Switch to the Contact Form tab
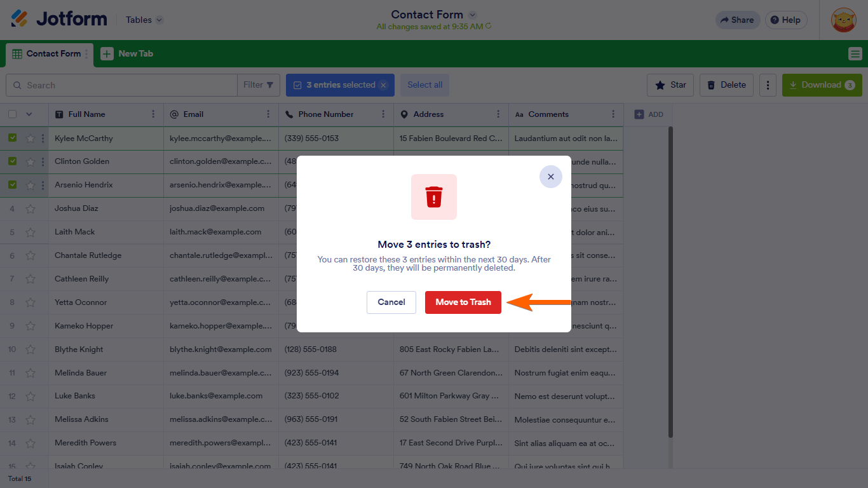The image size is (868, 488). point(50,54)
